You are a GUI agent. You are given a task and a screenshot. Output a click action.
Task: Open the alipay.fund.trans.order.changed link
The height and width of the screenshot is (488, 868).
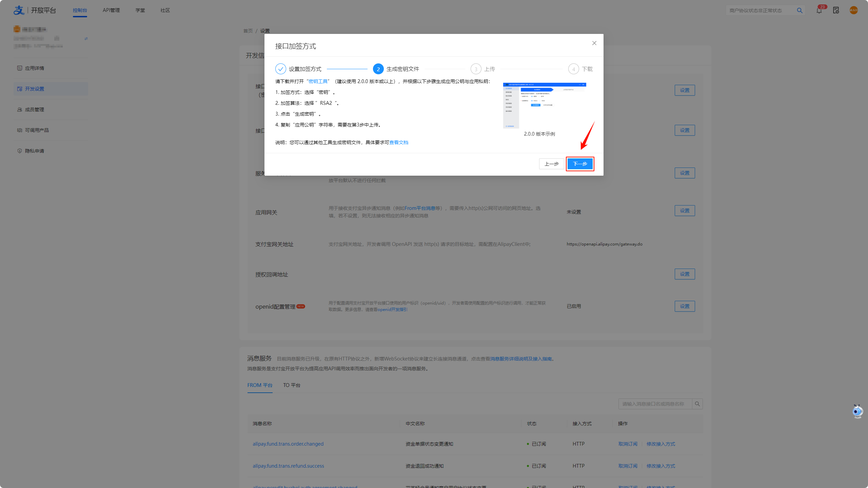click(x=288, y=444)
